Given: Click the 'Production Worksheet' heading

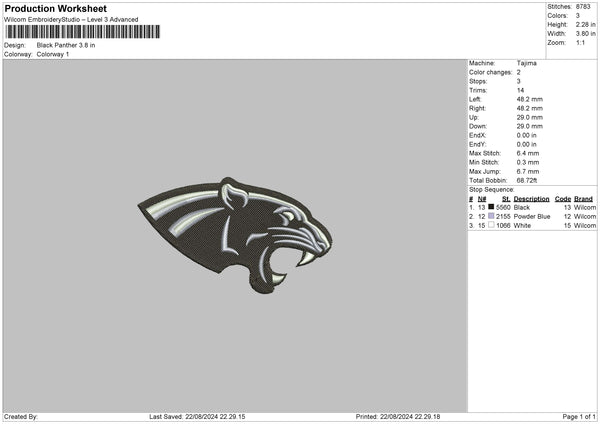Looking at the screenshot, I should point(56,8).
